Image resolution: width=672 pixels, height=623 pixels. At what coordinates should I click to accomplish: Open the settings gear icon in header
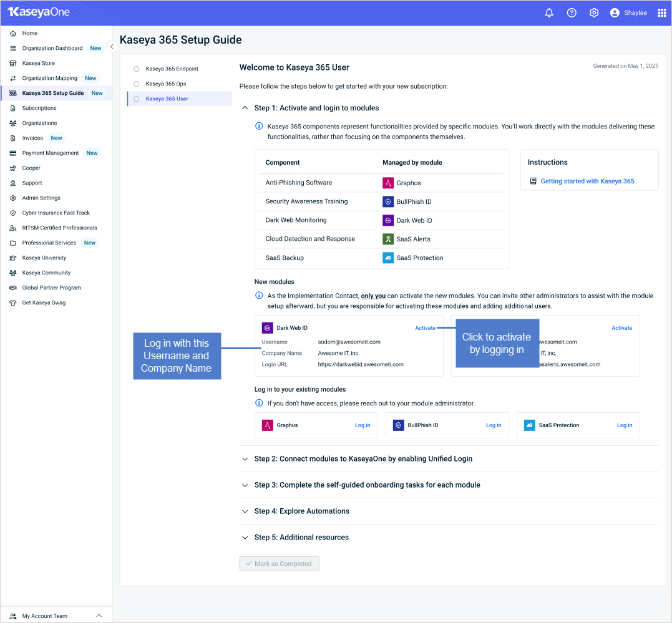[x=593, y=13]
